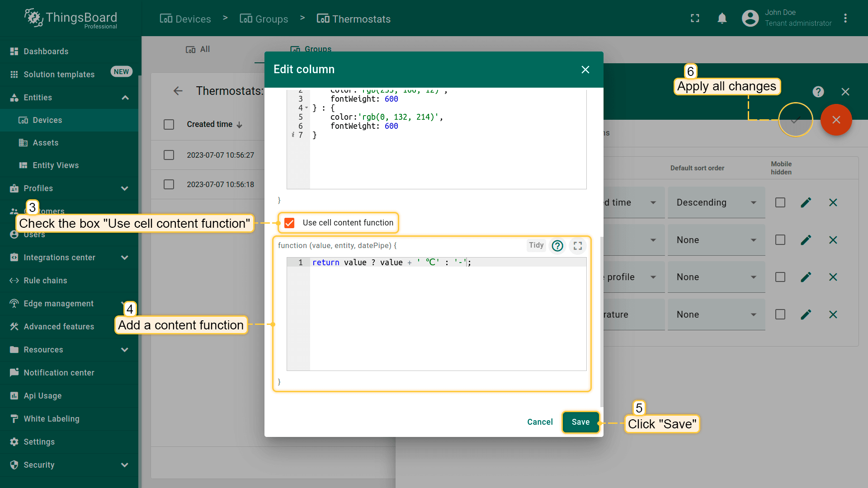Click Cancel in Edit column dialog

point(540,422)
